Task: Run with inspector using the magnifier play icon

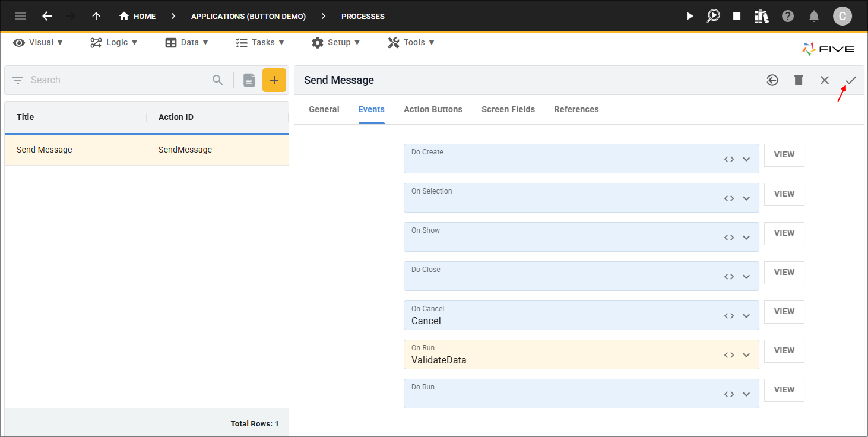Action: pos(713,16)
